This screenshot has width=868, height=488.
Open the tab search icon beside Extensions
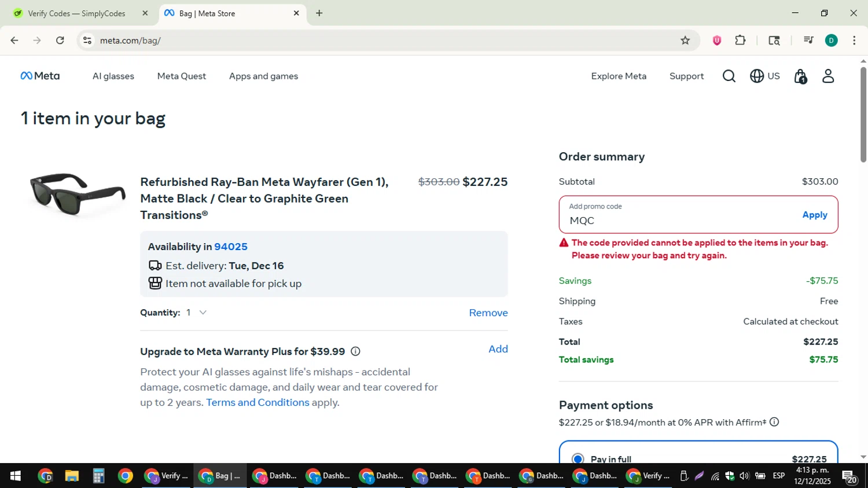(x=774, y=41)
